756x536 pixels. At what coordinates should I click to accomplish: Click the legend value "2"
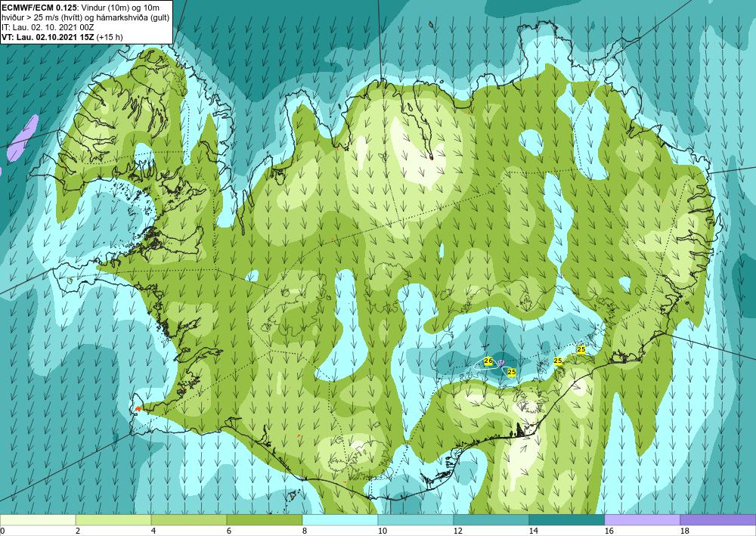78,531
